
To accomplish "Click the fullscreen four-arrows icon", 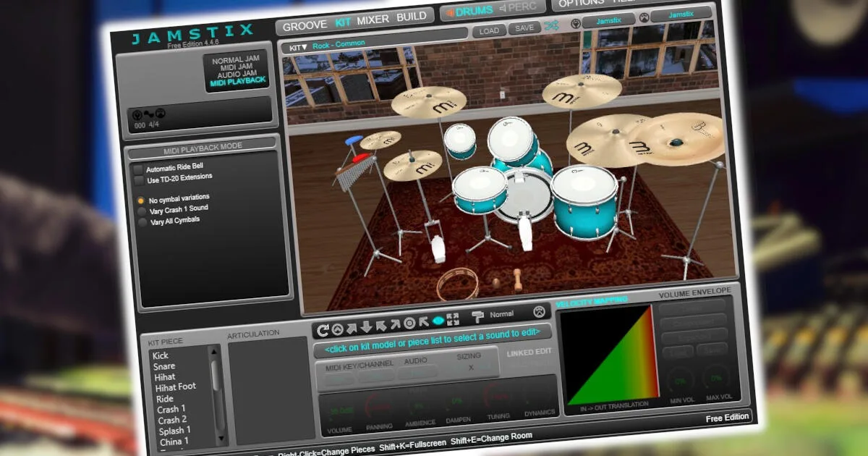I will (453, 319).
